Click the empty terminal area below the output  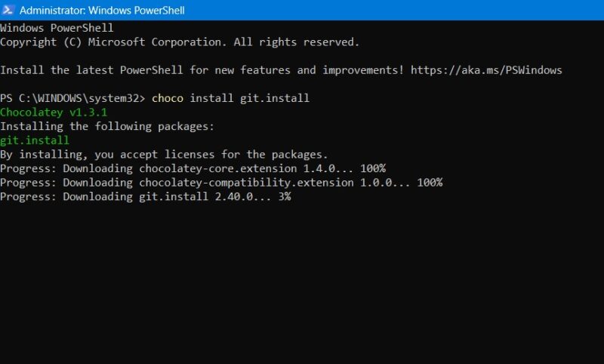tap(302, 287)
